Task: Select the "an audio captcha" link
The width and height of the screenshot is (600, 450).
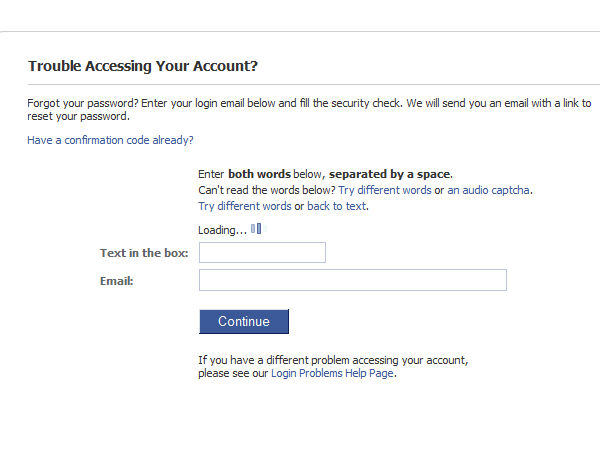Action: pyautogui.click(x=489, y=190)
